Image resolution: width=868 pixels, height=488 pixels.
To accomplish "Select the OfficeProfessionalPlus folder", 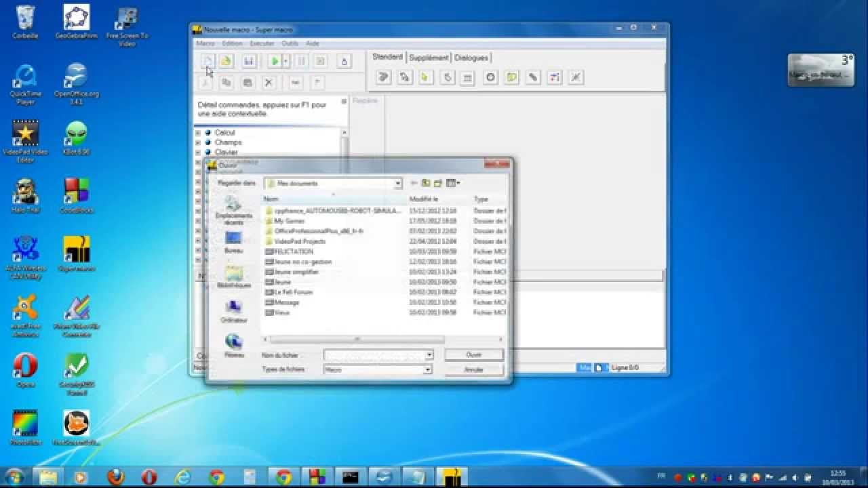I will (319, 231).
